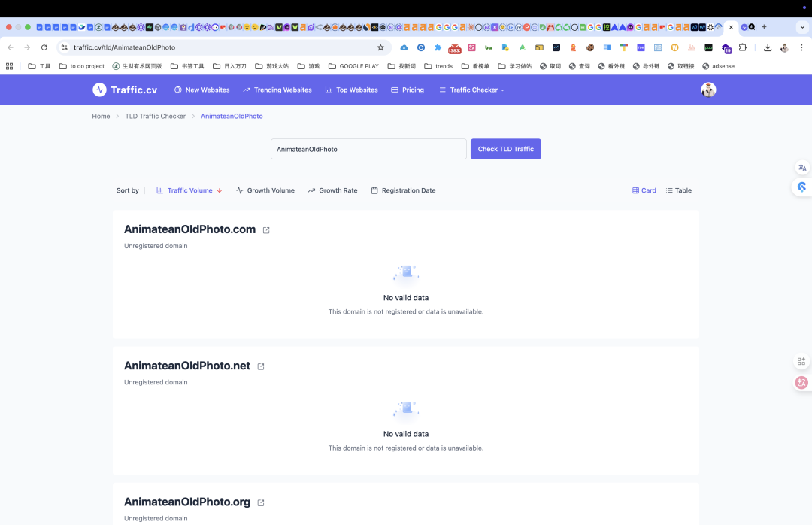Open Trending Websites page
812x525 pixels.
pyautogui.click(x=277, y=90)
